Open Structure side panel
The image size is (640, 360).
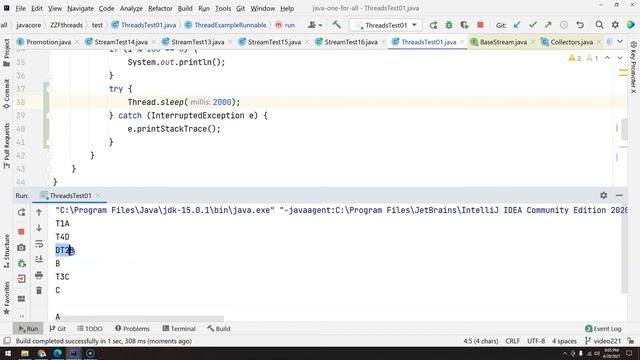(x=7, y=251)
